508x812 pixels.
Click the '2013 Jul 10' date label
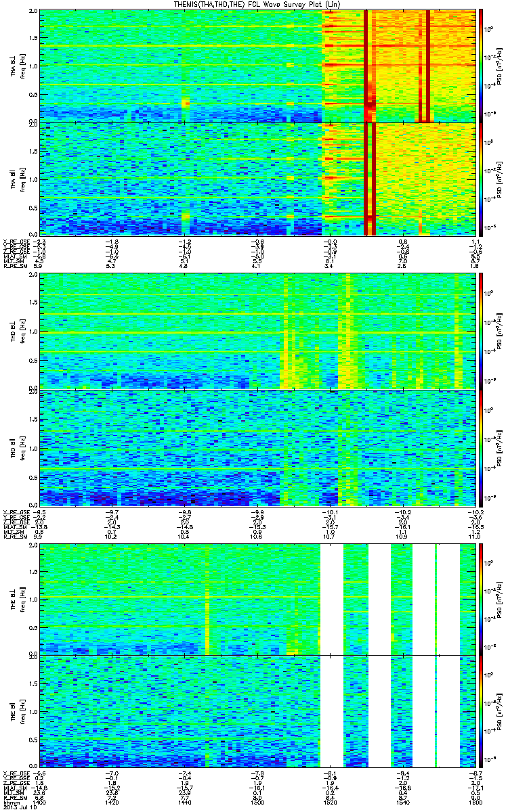click(19, 807)
